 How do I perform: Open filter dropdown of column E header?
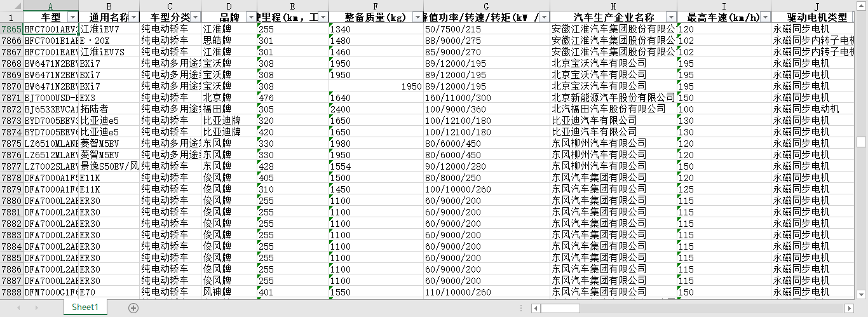(323, 17)
